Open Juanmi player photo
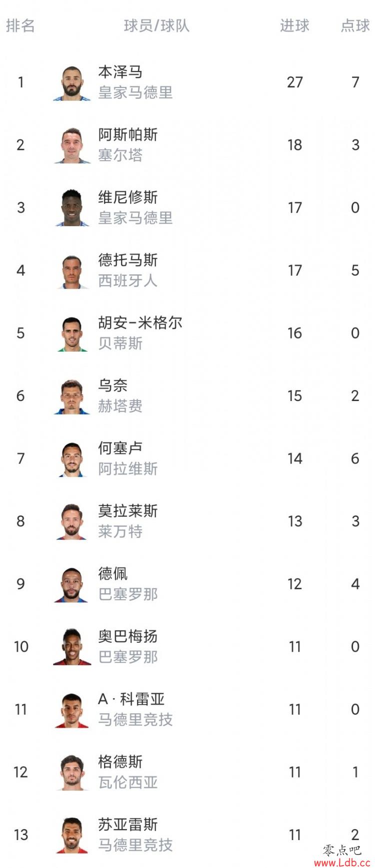Screen dimensions: 375x868 pos(72,334)
